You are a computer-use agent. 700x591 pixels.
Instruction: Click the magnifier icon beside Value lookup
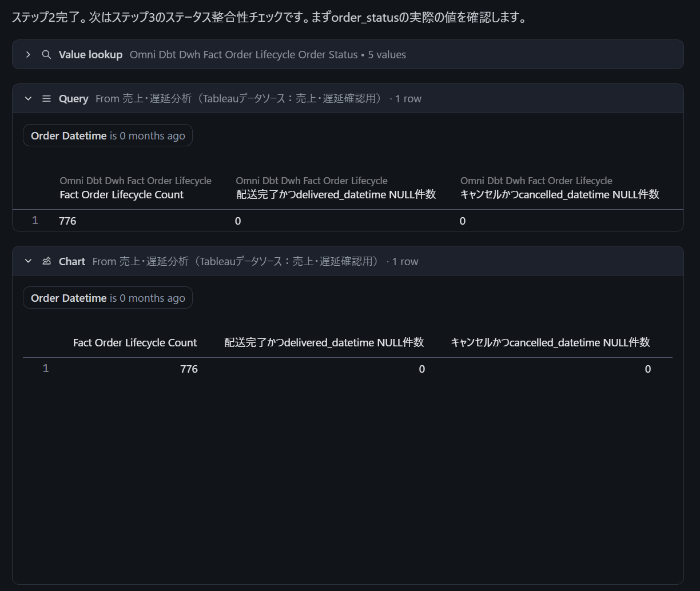46,55
